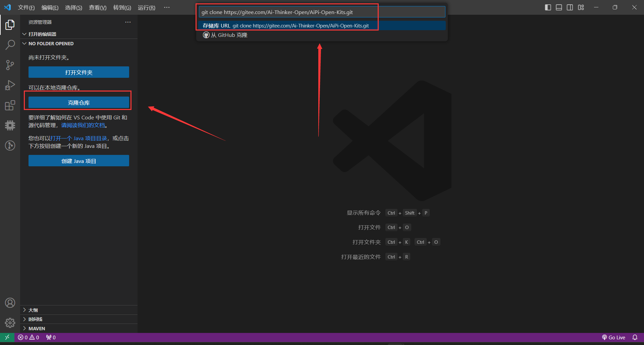Click the 资源管理器 panel title
Image resolution: width=644 pixels, height=345 pixels.
pos(40,22)
